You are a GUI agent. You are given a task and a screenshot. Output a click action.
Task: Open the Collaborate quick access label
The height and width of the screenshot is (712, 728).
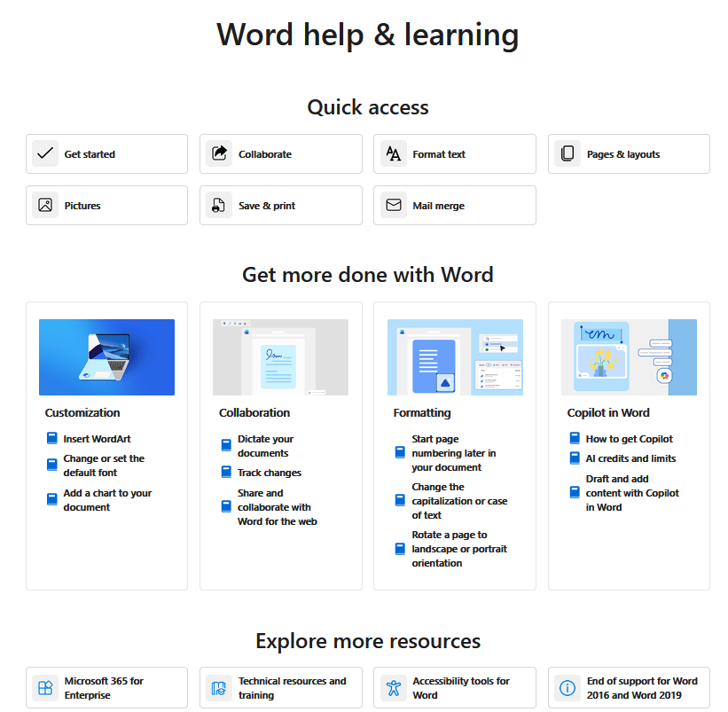click(x=265, y=154)
